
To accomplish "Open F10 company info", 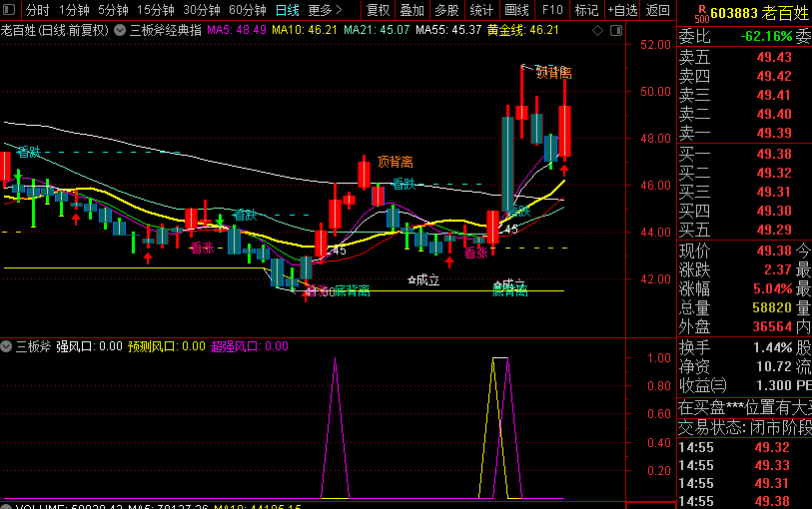I will [551, 10].
